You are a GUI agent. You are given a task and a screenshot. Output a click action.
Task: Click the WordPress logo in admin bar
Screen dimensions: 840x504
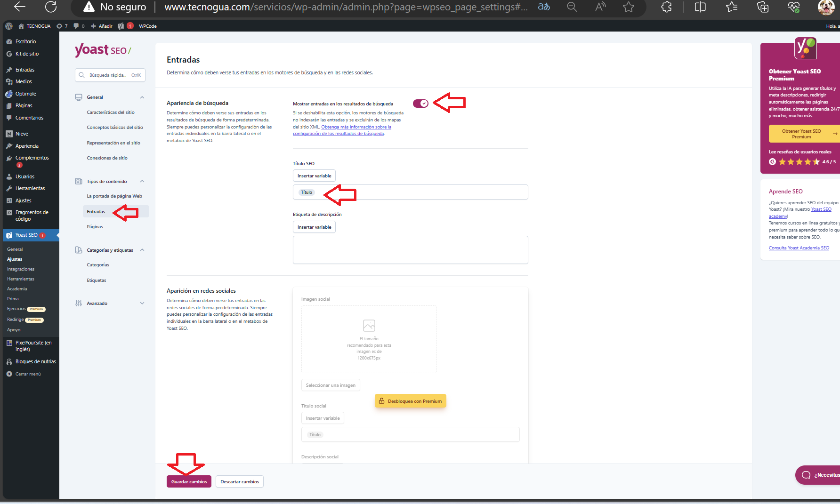(8, 26)
